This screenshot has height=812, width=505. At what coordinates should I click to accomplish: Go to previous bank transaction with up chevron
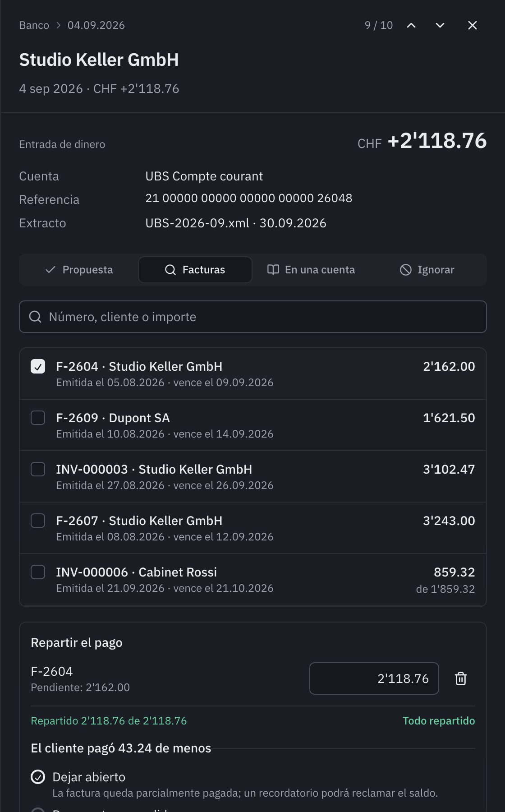(411, 25)
